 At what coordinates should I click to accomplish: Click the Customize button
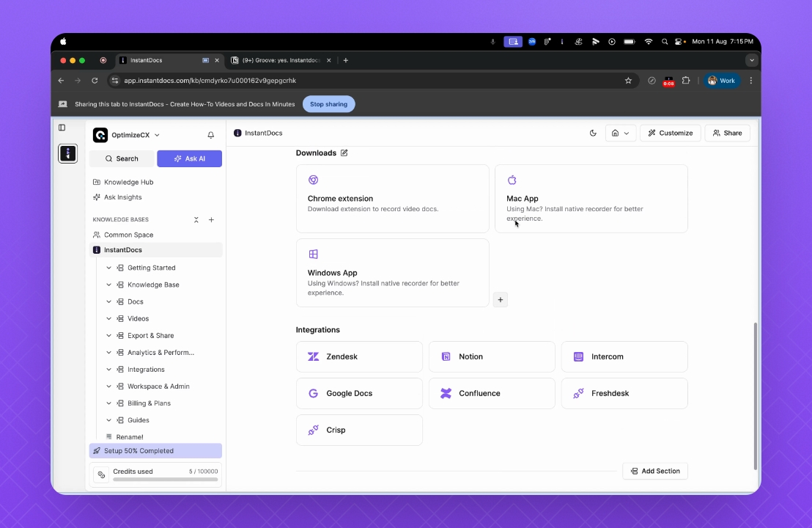coord(670,133)
